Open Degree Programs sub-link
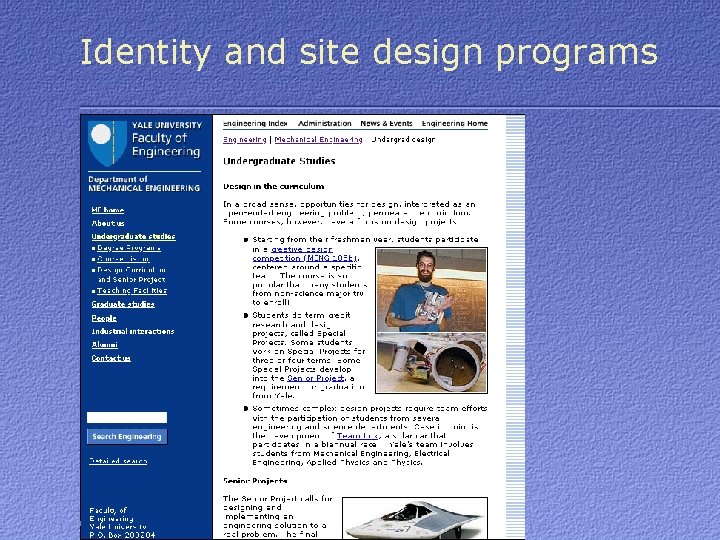720x540 pixels. (129, 248)
